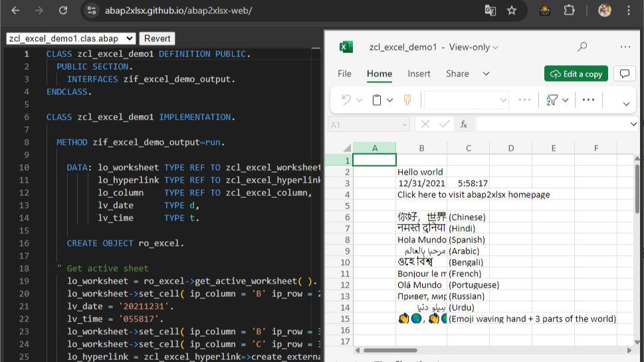Viewport: 644px width, 362px height.
Task: Select the Hola Mundo cell
Action: tap(421, 240)
